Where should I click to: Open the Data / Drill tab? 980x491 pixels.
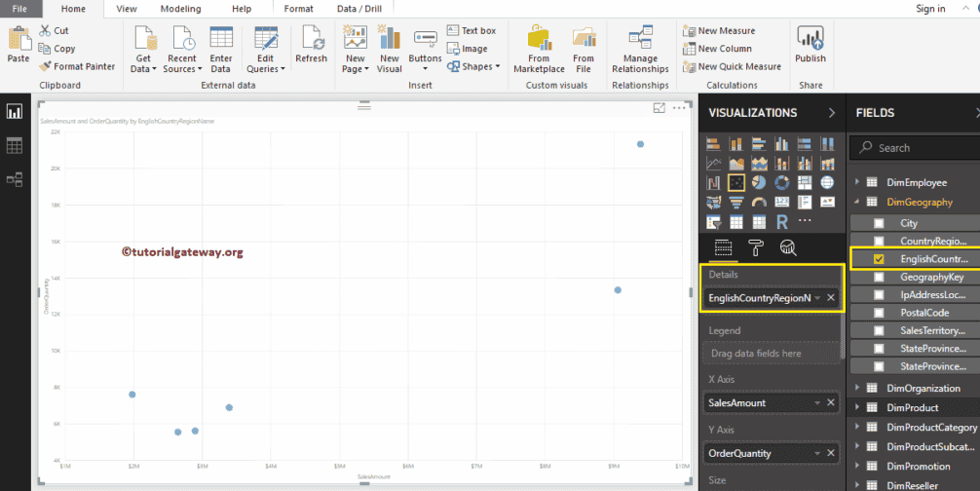[x=359, y=9]
